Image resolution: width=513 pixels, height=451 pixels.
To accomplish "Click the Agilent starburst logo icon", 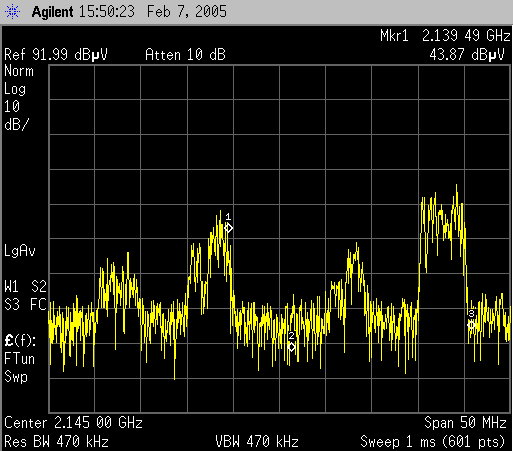I will click(x=12, y=12).
